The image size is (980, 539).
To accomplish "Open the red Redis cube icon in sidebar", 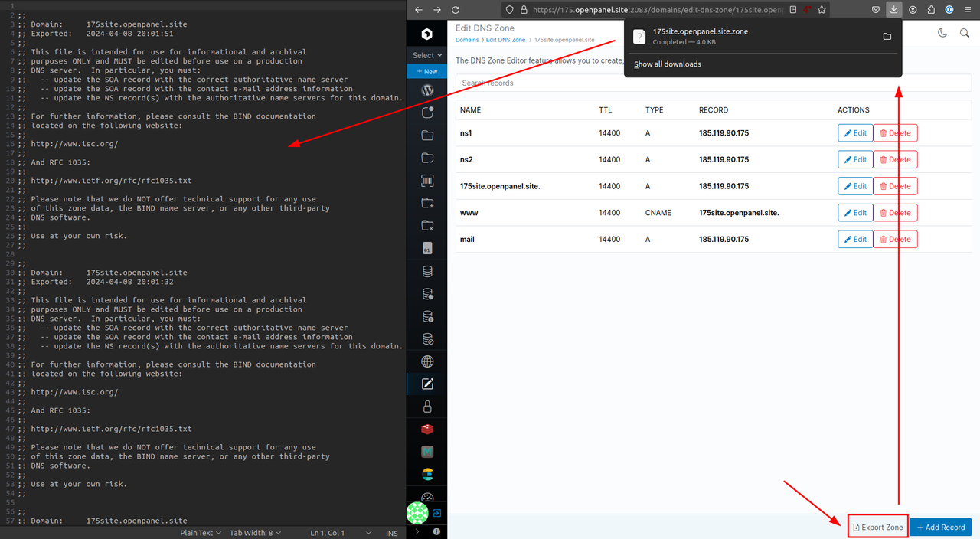I will [x=427, y=430].
